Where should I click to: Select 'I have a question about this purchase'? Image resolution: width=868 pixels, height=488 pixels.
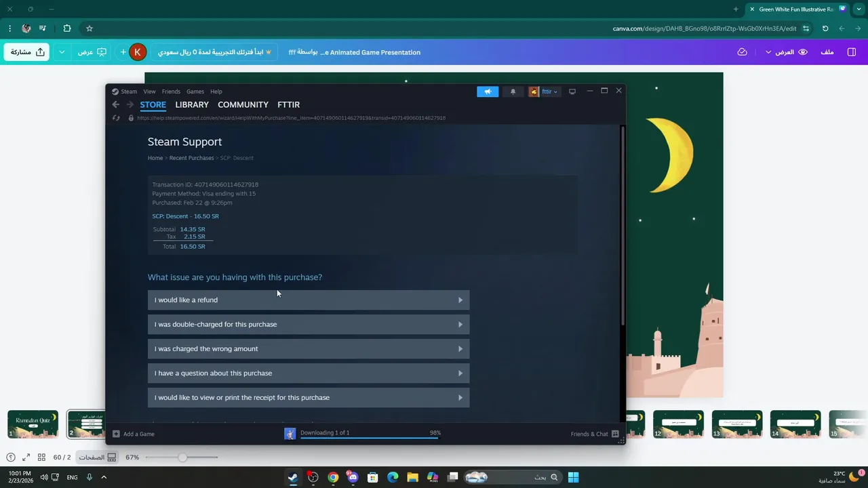(x=309, y=373)
